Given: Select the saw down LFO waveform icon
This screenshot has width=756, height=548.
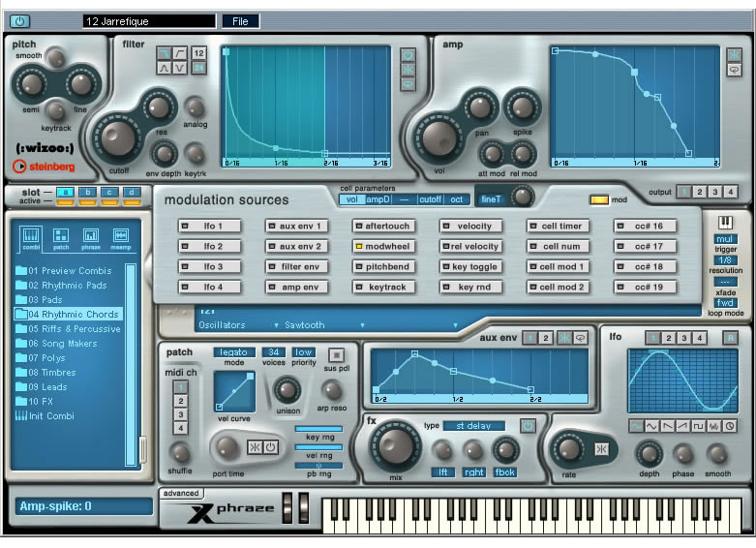Looking at the screenshot, I should pos(667,426).
